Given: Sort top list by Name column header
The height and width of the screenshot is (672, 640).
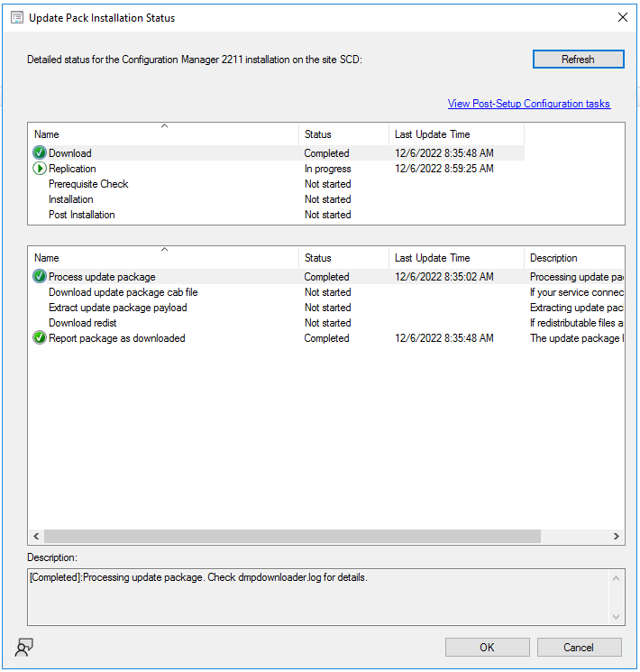Looking at the screenshot, I should coord(164,134).
